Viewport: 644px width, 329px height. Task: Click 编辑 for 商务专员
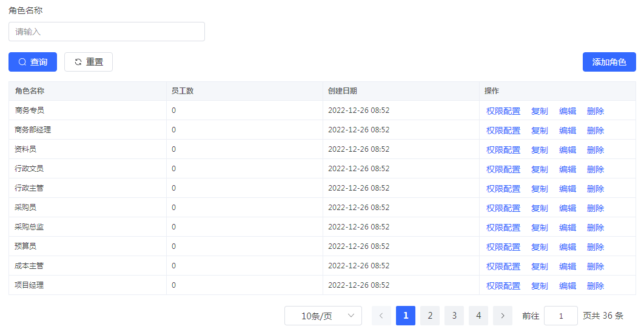click(567, 111)
